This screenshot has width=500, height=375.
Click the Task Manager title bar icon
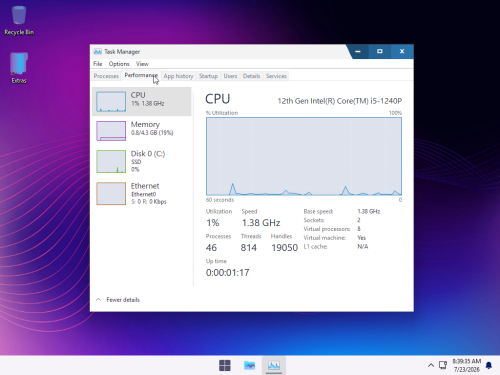[98, 51]
